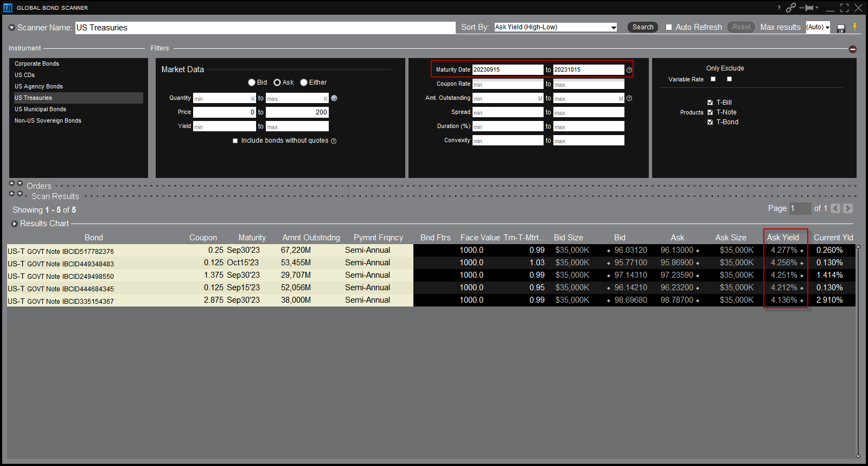Image resolution: width=868 pixels, height=466 pixels.
Task: Click the chain link window-grouping icon
Action: [x=791, y=8]
